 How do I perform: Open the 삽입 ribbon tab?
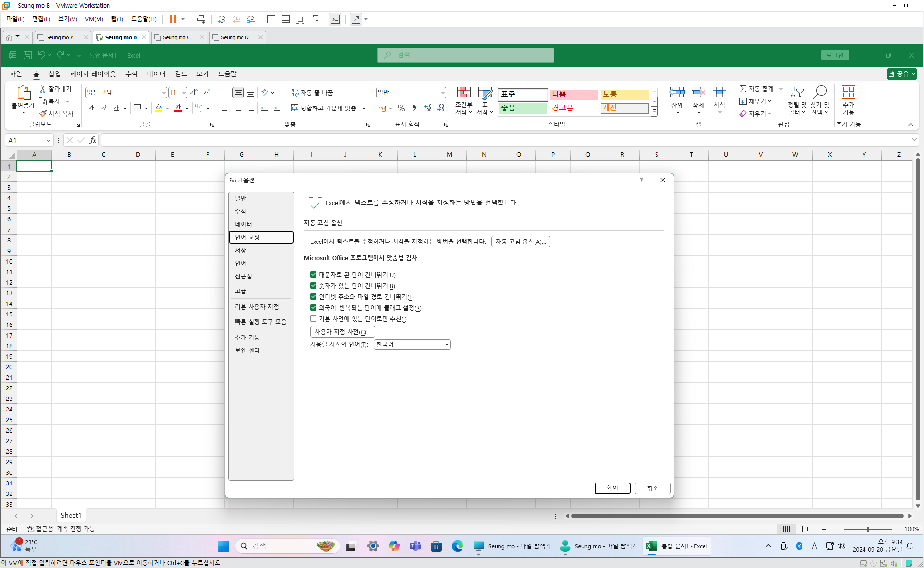[55, 73]
